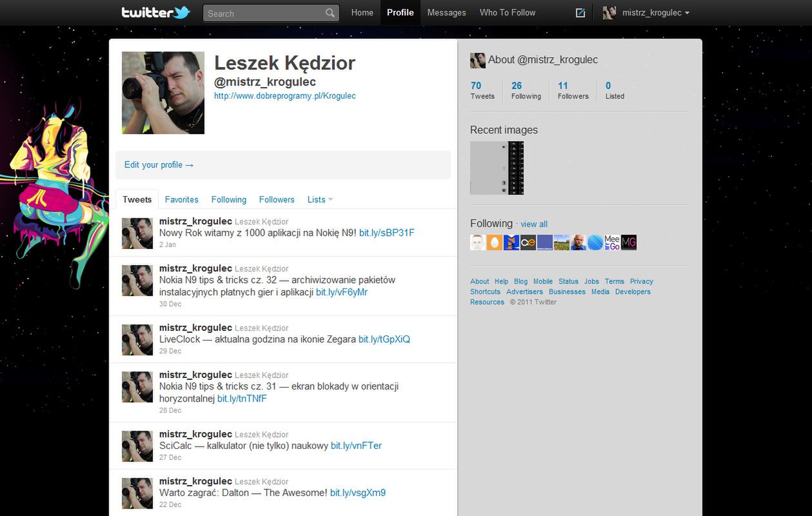Click the small avatar beside About @mistrz_krogulec
The width and height of the screenshot is (812, 516).
(x=477, y=60)
